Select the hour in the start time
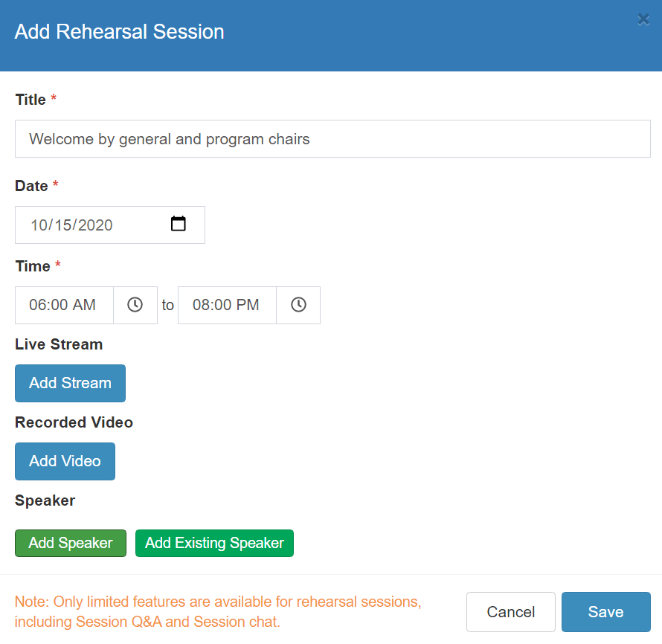662x644 pixels. tap(37, 305)
